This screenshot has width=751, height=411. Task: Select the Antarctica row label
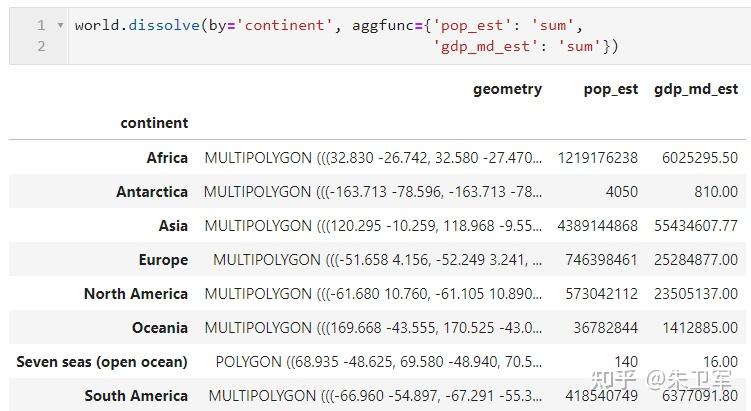151,191
